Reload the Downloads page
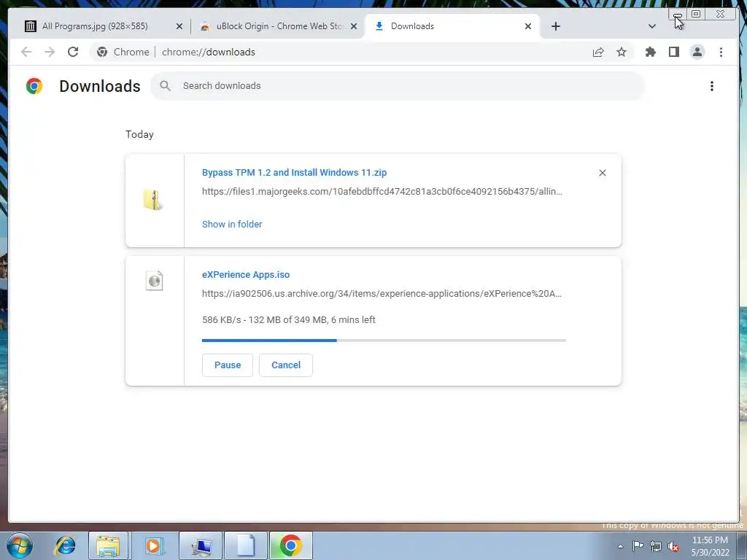747x560 pixels. pos(73,52)
